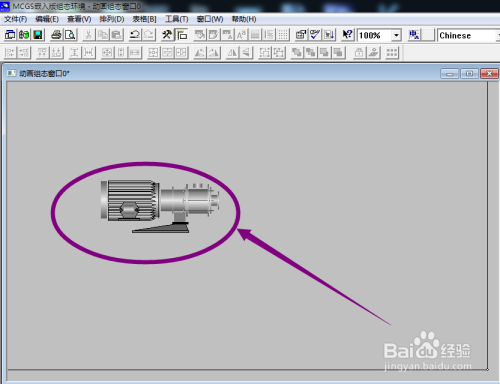
Task: Open the Chinese language combo box
Action: point(468,35)
